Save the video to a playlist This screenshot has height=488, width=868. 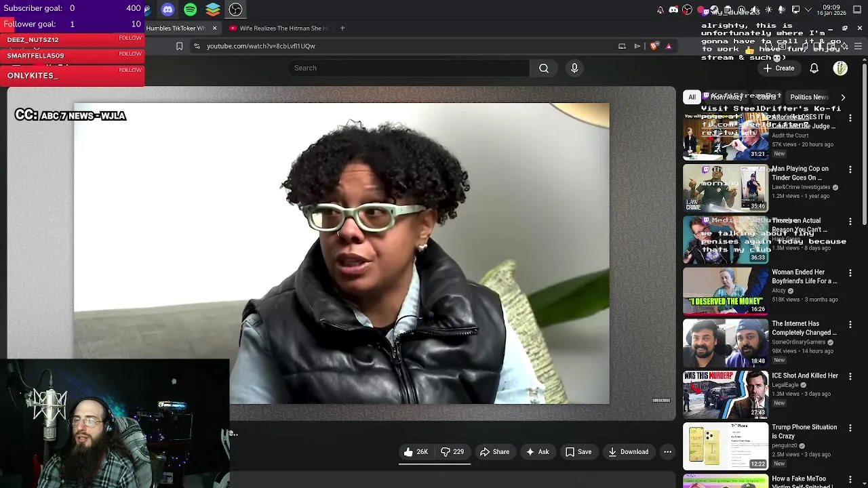point(578,452)
